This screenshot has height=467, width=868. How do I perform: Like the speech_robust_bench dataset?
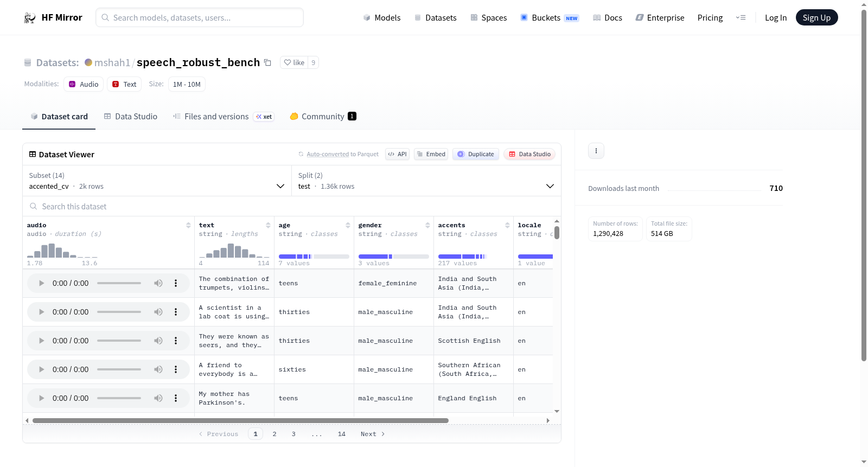pyautogui.click(x=294, y=62)
